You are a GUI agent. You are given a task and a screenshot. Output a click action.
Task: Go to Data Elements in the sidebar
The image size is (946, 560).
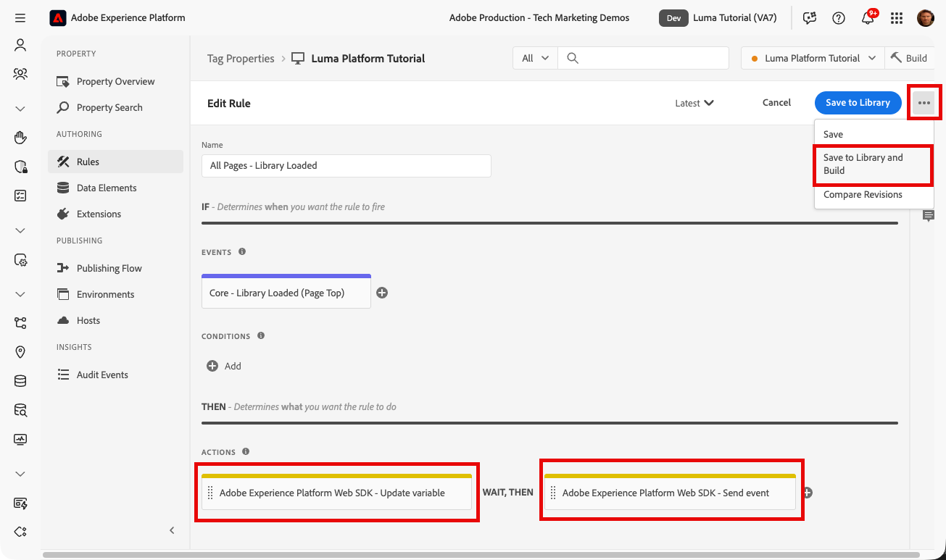tap(107, 188)
